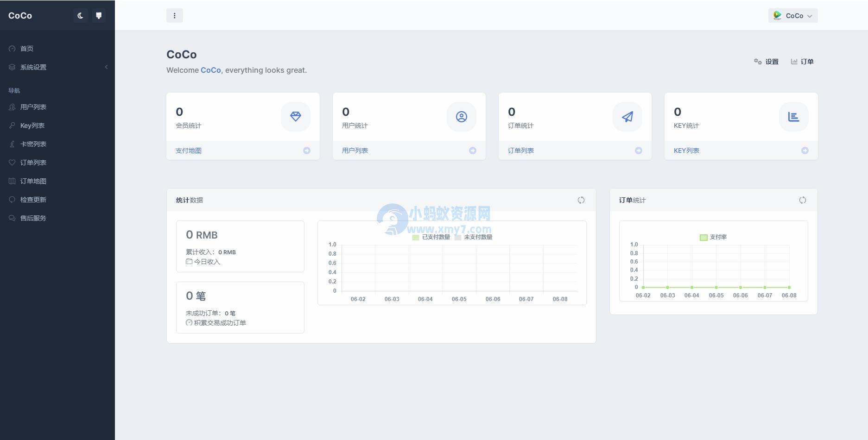This screenshot has width=868, height=440.
Task: Toggle dark mode moon icon
Action: (80, 15)
